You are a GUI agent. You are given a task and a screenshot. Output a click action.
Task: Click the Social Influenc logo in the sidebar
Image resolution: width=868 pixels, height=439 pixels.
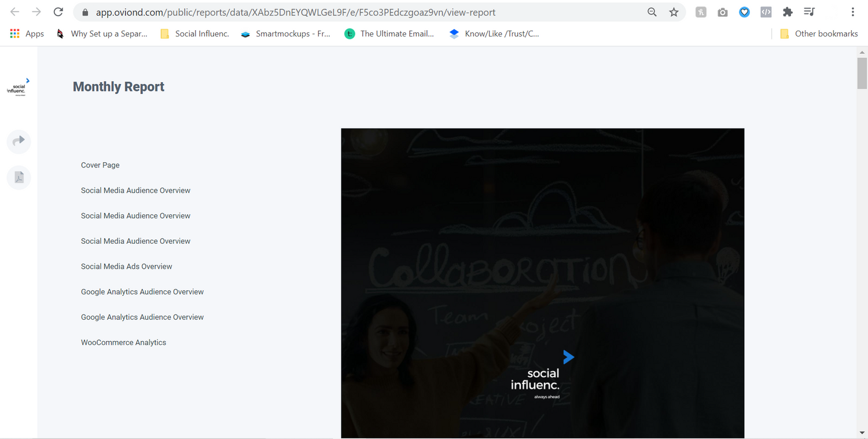coord(17,87)
